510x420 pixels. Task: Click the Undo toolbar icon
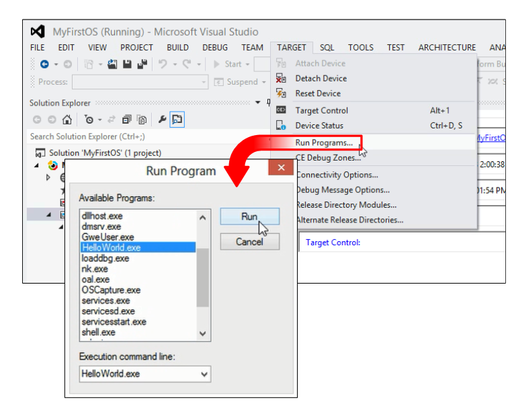[163, 64]
